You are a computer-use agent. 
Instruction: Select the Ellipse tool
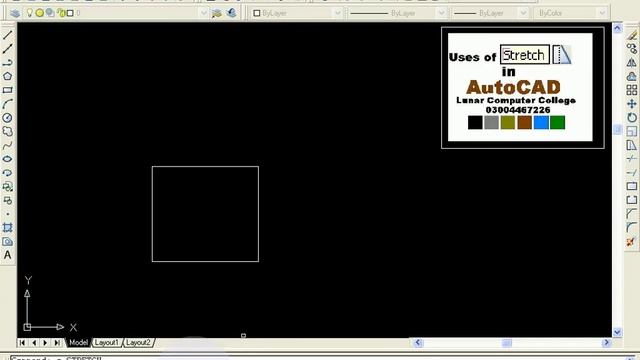coord(7,159)
